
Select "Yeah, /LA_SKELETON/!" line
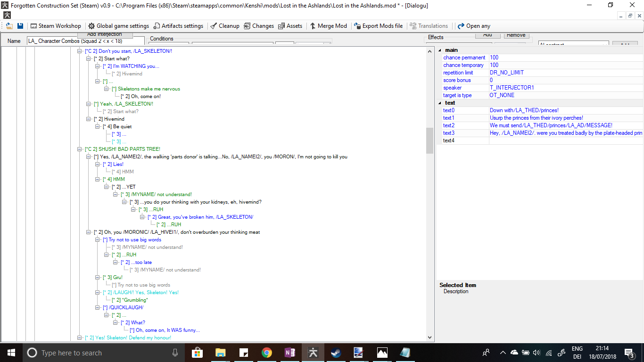click(x=124, y=104)
